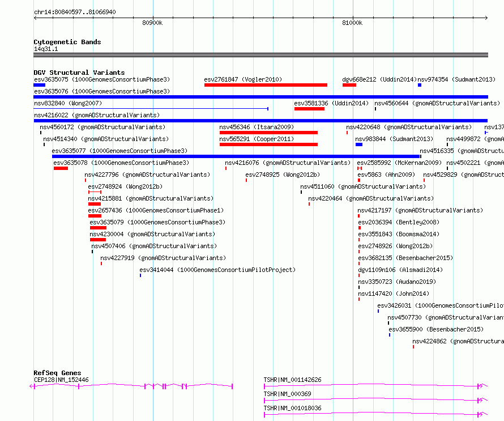Click the red bar under nsv565291
This screenshot has height=421, width=504.
269,144
